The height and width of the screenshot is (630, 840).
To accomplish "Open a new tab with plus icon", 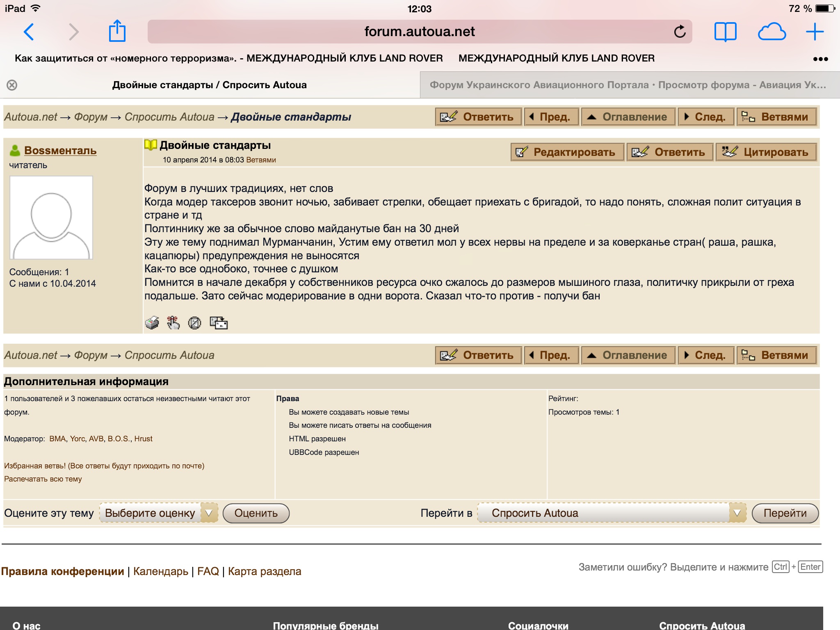I will (x=815, y=32).
